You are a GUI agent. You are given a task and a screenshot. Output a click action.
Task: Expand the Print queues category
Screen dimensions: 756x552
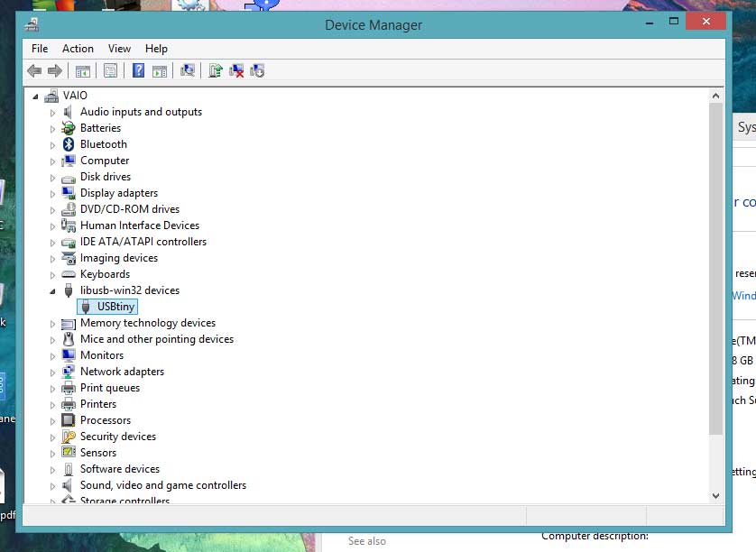52,389
